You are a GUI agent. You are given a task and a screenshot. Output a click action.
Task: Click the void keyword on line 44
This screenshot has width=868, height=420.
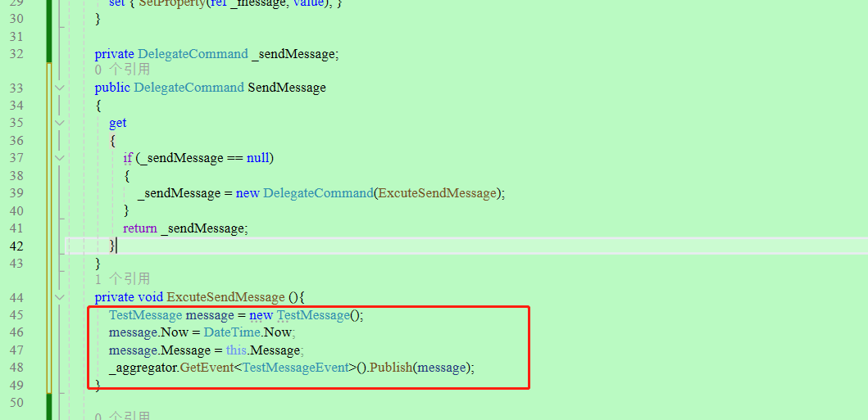(x=151, y=297)
